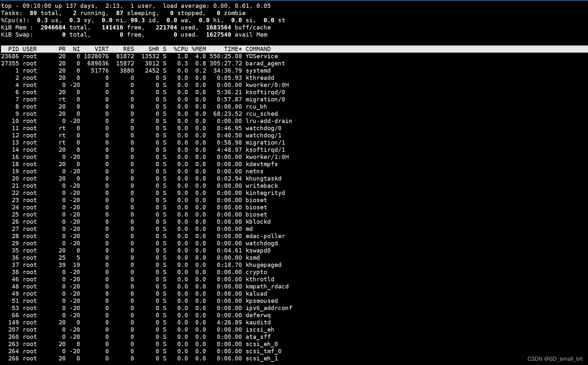Click the %MEM column header

click(199, 49)
